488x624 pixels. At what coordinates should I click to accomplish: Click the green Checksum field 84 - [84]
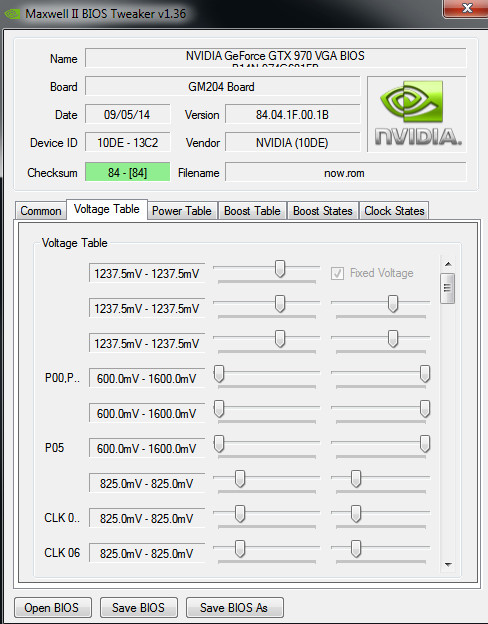point(127,172)
